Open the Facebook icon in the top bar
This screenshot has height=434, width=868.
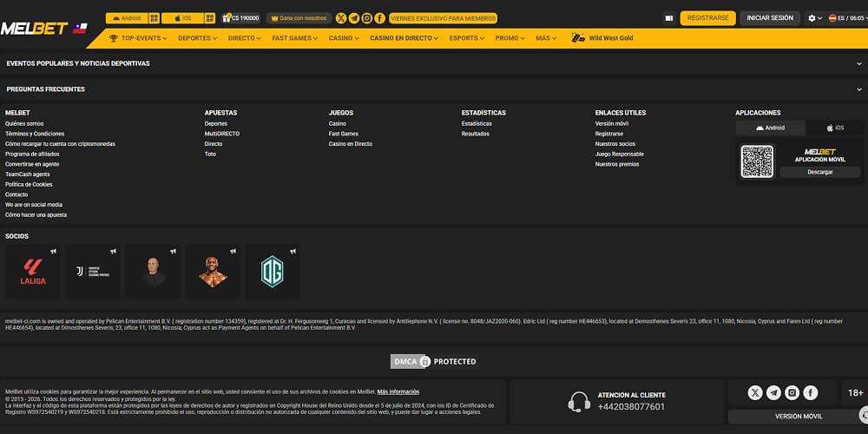coord(380,18)
